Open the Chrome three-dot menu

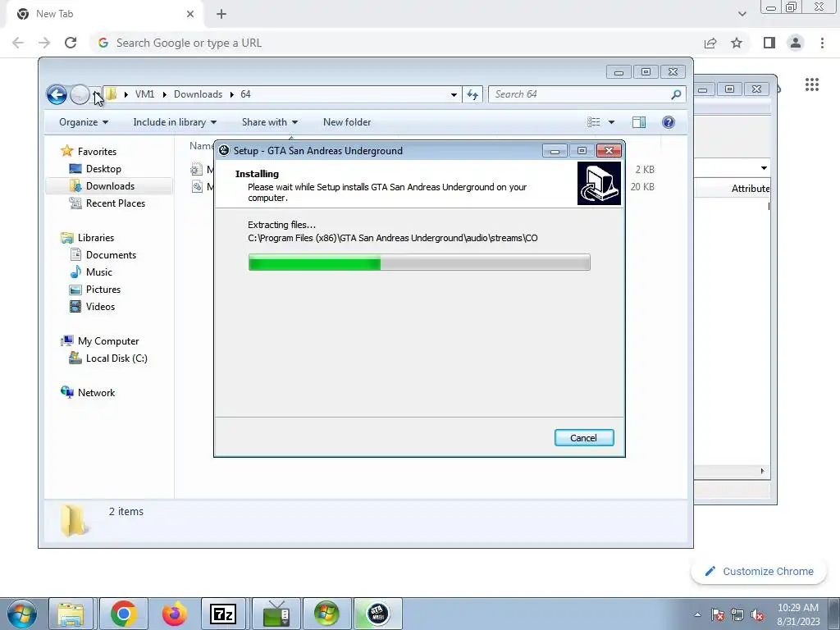[822, 43]
